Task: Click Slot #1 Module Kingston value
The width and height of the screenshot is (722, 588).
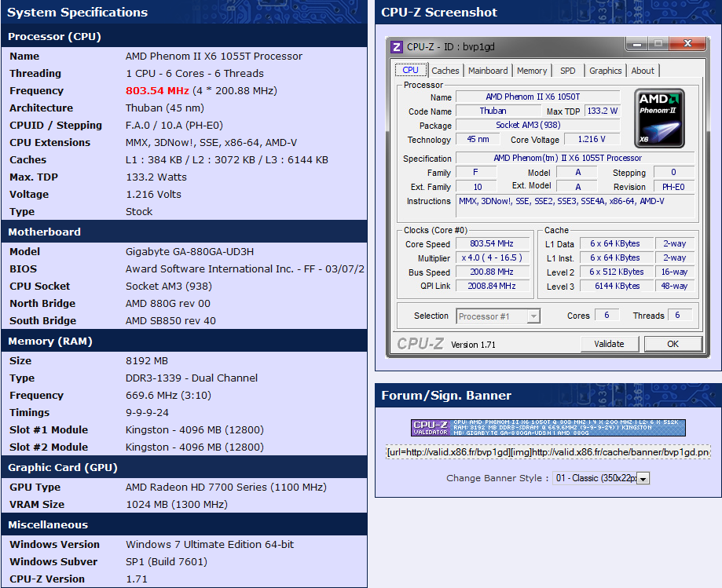Action: [195, 430]
